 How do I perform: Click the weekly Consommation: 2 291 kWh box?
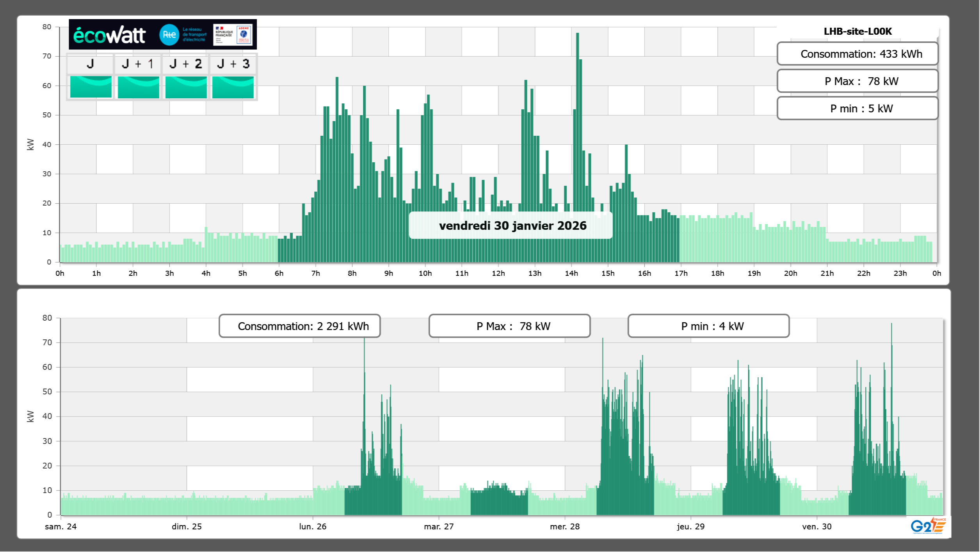point(299,326)
